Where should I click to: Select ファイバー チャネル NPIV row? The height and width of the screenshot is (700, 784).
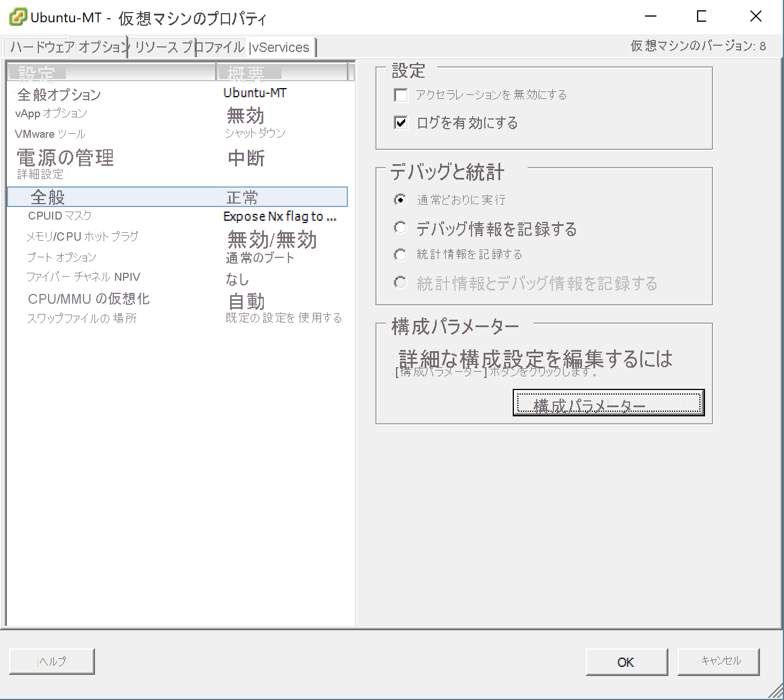tap(84, 277)
